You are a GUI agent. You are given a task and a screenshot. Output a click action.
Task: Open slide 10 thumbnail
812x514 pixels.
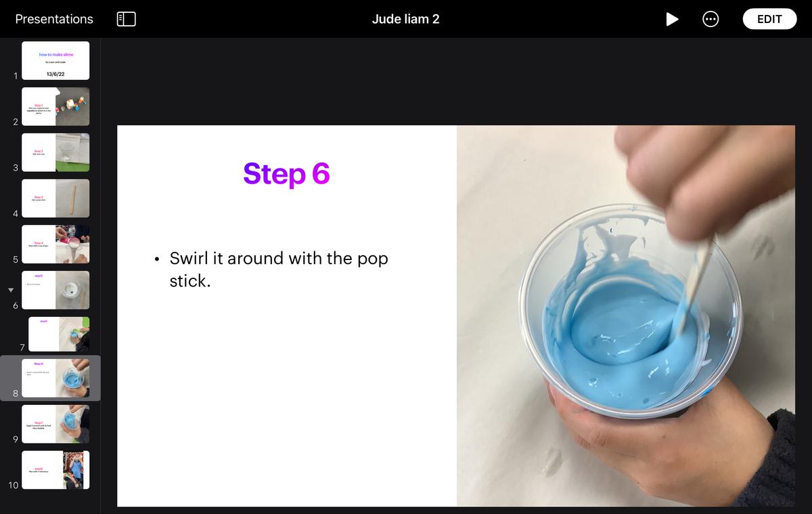coord(55,470)
